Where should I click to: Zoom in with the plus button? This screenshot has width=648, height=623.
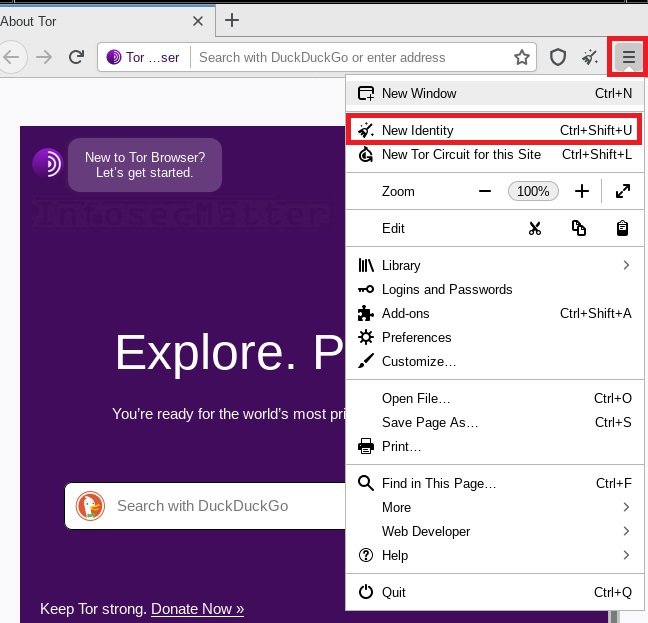coord(581,191)
